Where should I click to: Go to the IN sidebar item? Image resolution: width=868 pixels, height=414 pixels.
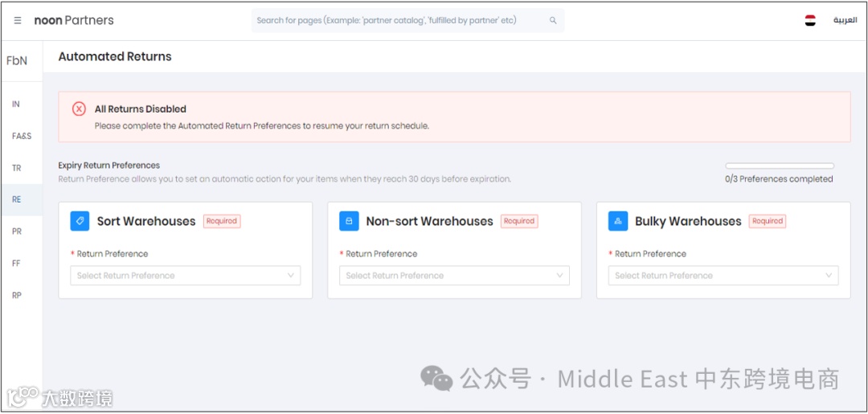click(16, 104)
